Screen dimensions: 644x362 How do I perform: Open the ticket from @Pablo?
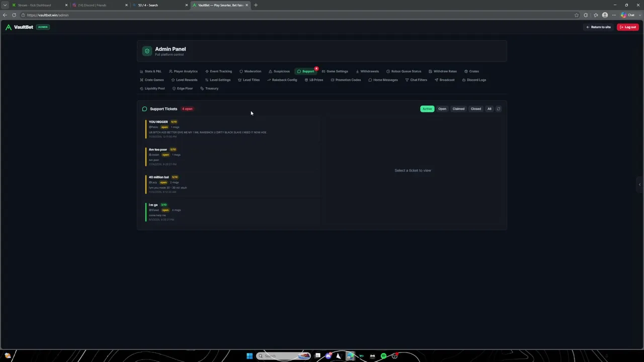pyautogui.click(x=231, y=129)
